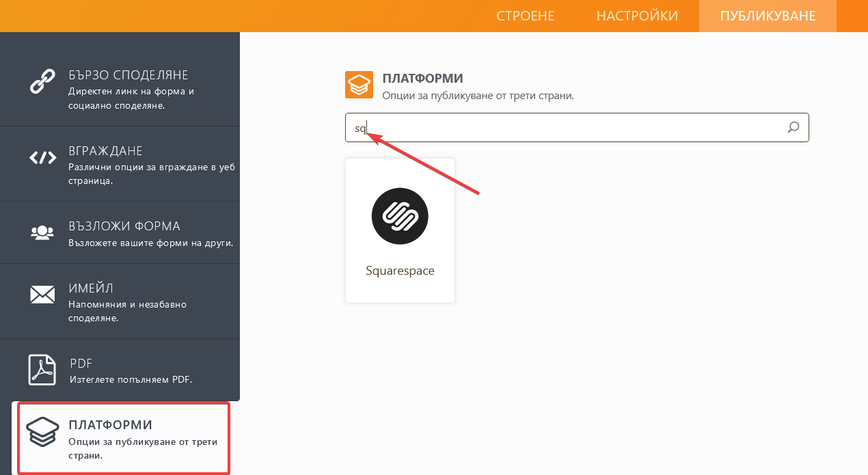Focus the platform search field

pos(577,127)
